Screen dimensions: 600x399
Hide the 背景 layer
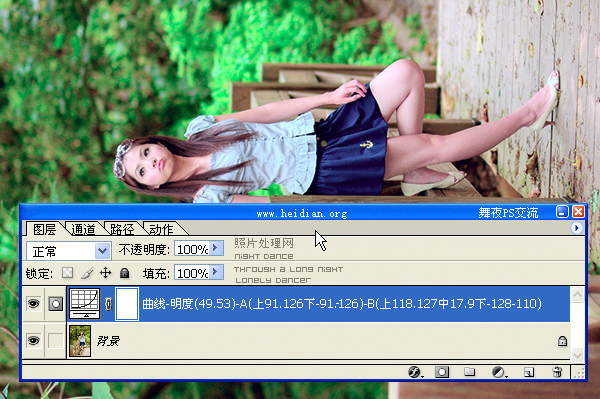pyautogui.click(x=34, y=340)
